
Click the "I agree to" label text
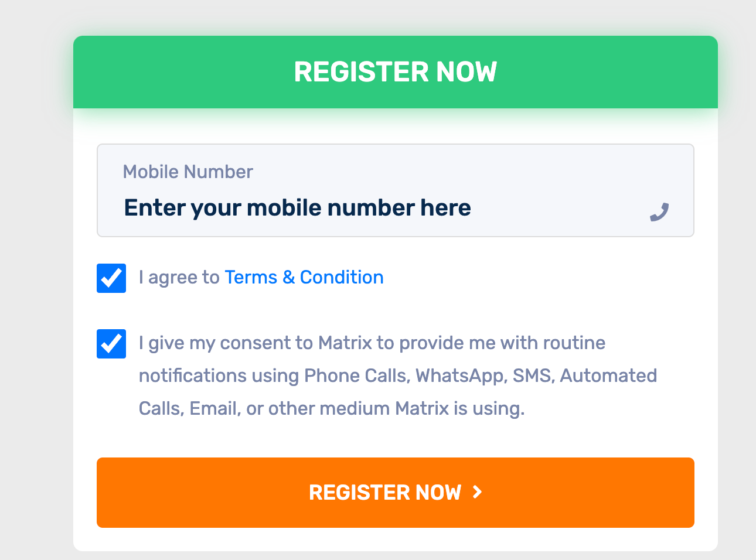coord(179,277)
